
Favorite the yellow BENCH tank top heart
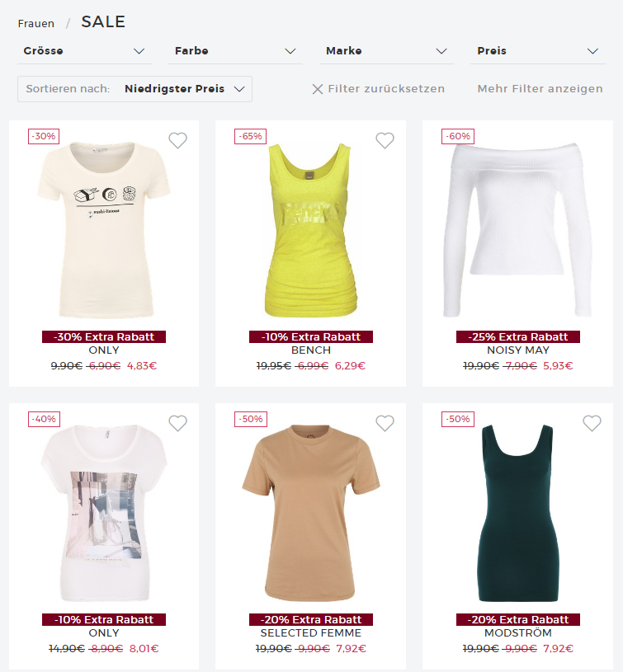coord(385,140)
